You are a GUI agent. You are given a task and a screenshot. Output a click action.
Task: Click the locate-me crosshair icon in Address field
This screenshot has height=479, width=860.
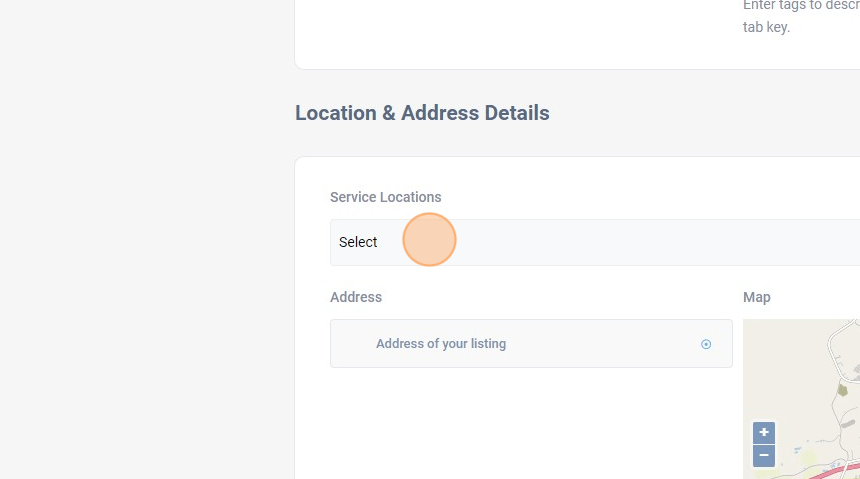point(706,344)
